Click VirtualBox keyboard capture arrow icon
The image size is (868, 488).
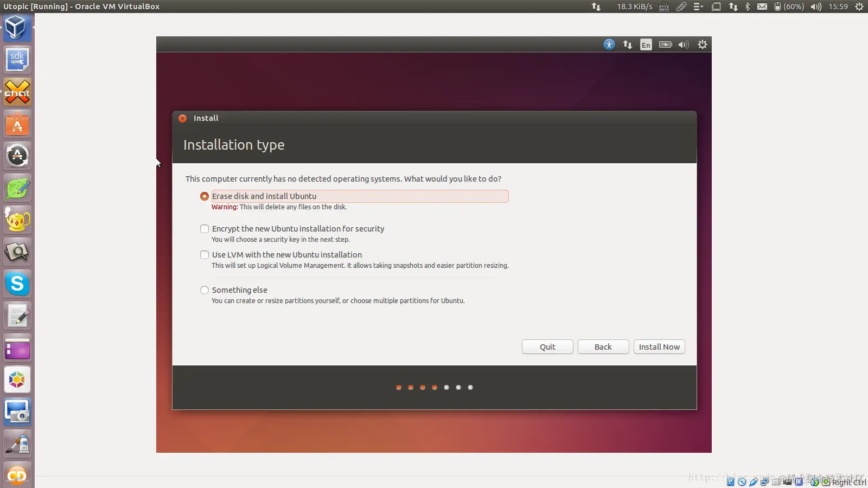coord(826,481)
